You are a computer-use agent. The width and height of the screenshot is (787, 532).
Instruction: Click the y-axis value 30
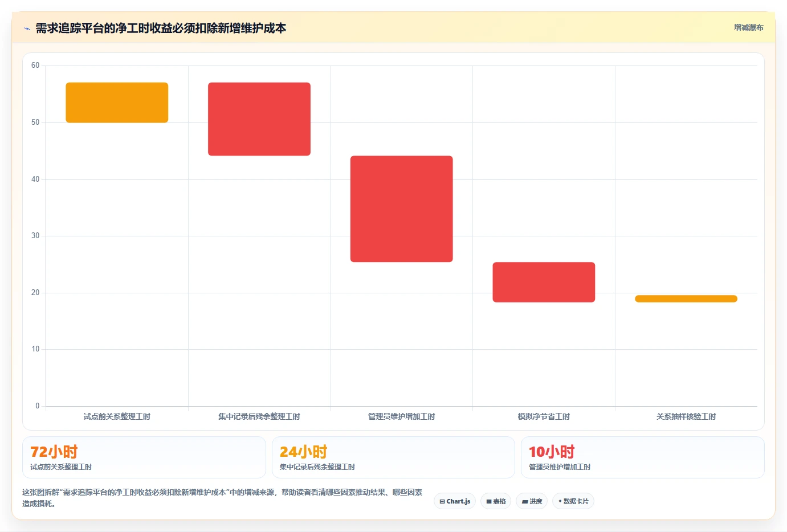pos(35,236)
